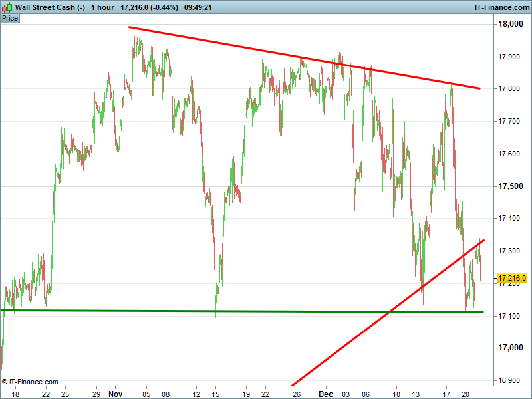Click the Dec date label on time axis
Viewport: 532px width, 399px height.
tap(326, 394)
